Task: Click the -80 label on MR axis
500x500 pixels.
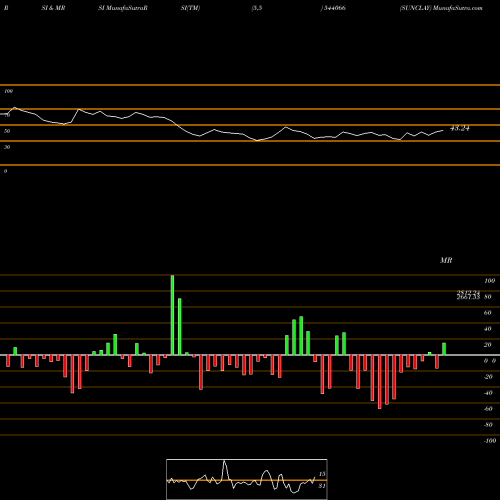Action: pos(488,425)
